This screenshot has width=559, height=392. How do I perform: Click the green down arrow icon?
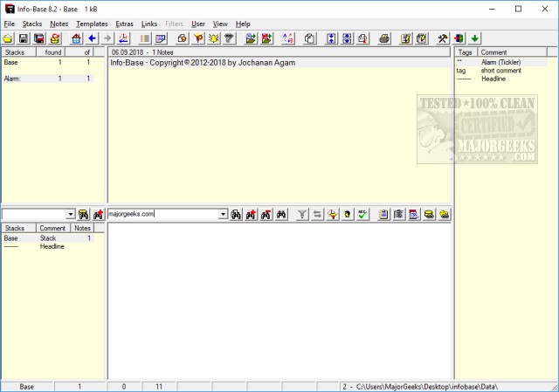pyautogui.click(x=474, y=38)
